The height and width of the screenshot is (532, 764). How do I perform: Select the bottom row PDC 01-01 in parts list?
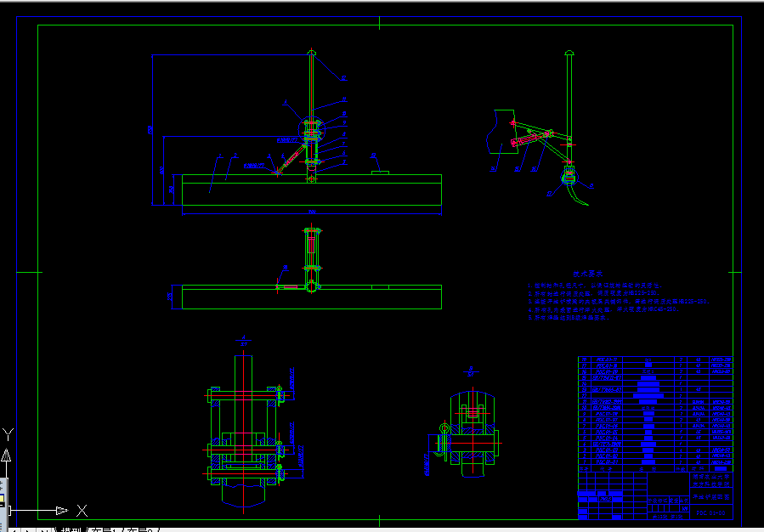[x=655, y=462]
